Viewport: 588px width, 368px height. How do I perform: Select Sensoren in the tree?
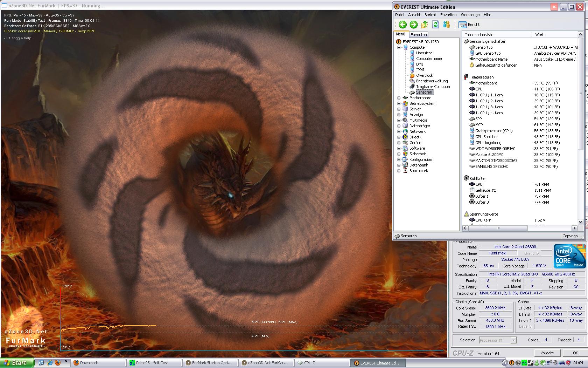pyautogui.click(x=424, y=92)
